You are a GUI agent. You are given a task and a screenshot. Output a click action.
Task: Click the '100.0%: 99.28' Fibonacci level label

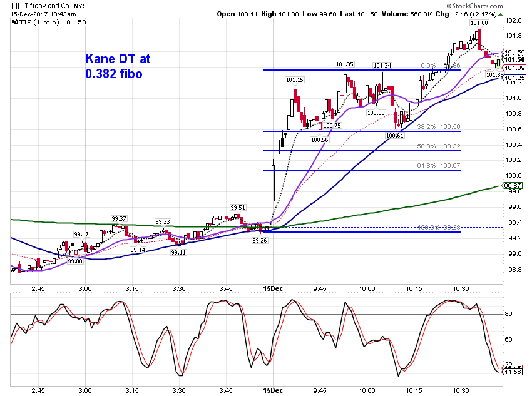pos(439,227)
